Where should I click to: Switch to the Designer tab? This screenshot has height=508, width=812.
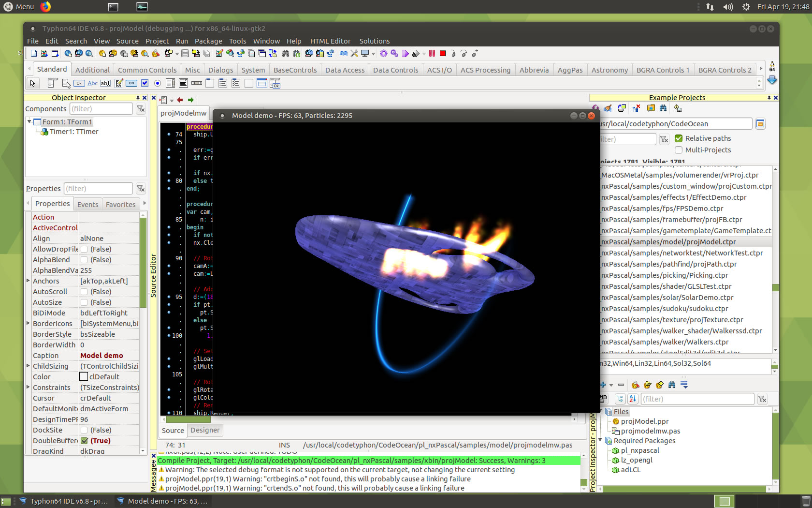click(205, 430)
